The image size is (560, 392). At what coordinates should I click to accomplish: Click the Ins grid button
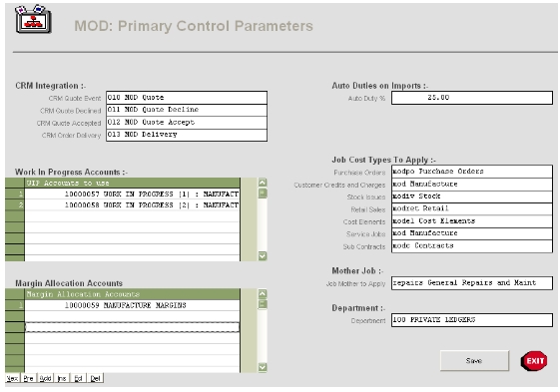tap(62, 378)
